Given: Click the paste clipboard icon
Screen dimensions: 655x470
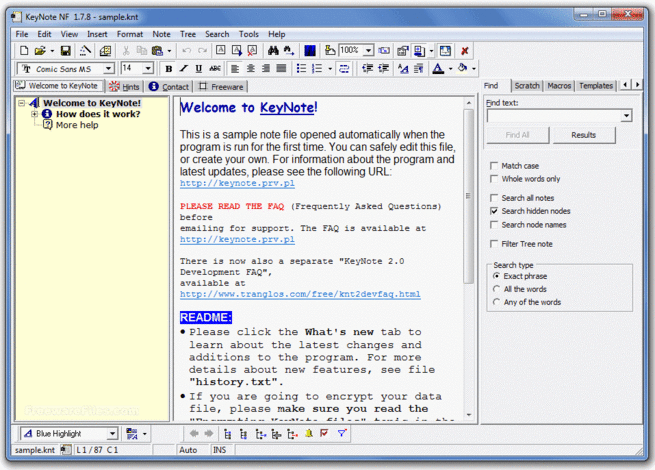Looking at the screenshot, I should (x=157, y=51).
